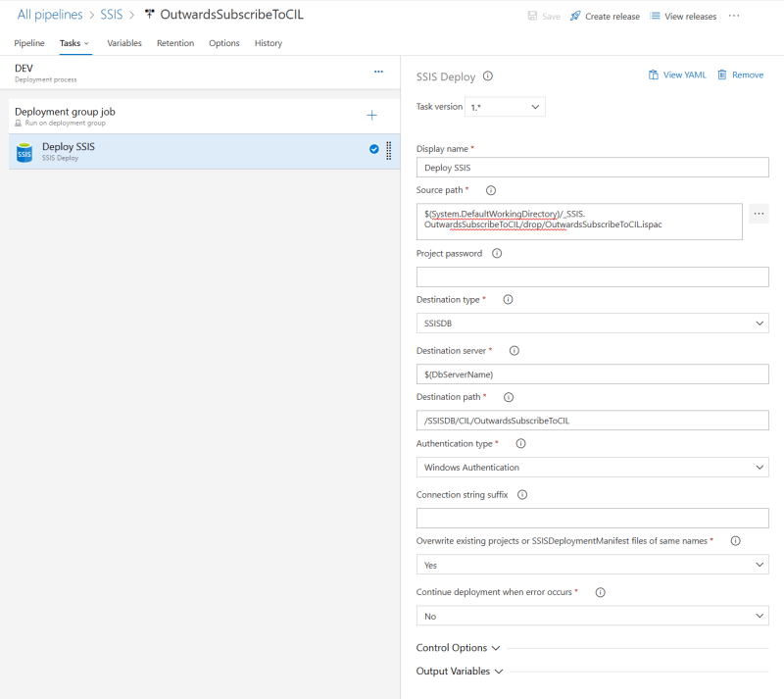Add a task with the plus icon
Viewport: 784px width, 699px height.
click(372, 116)
